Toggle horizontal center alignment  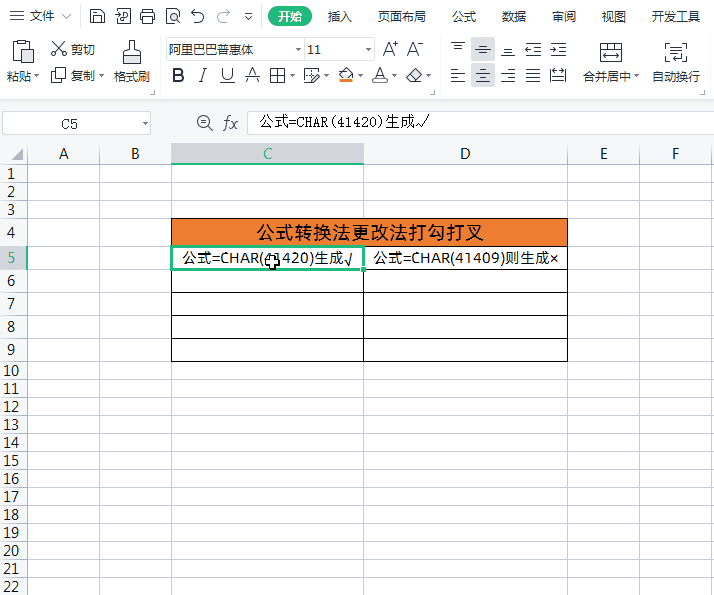(483, 75)
